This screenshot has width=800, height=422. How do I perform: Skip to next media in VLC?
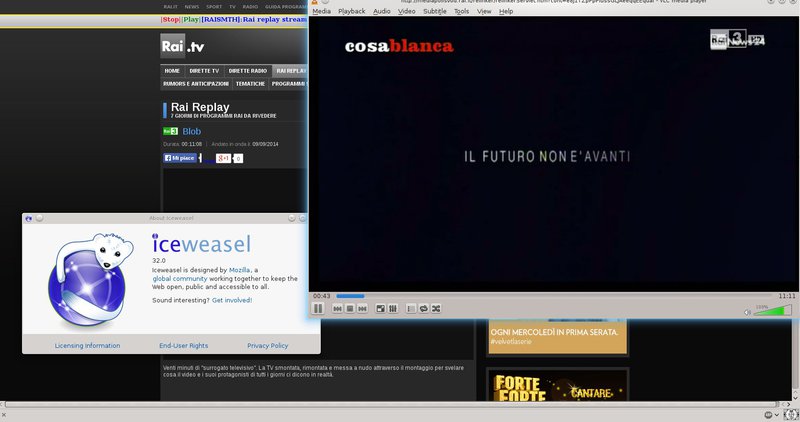(x=362, y=309)
